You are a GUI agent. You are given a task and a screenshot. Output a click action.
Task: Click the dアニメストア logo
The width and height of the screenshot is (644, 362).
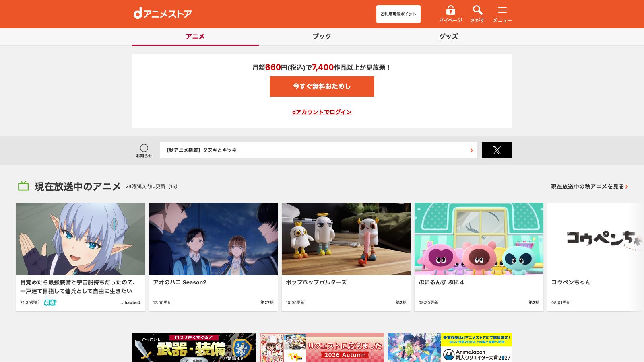point(163,14)
